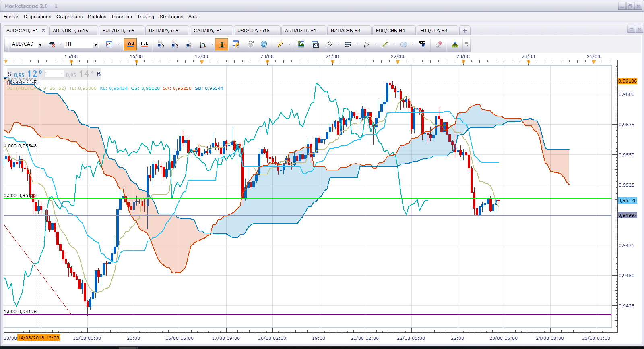Click the trade amount input field
The height and width of the screenshot is (349, 644).
point(54,74)
